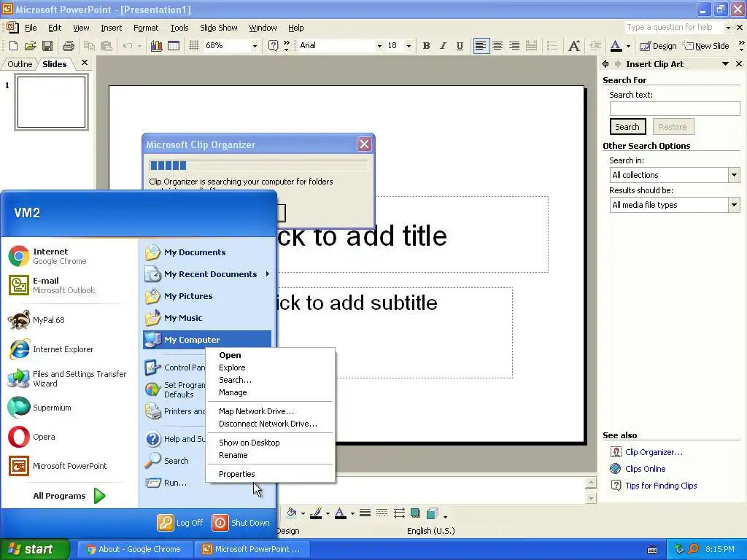747x560 pixels.
Task: Click the Insert Table toolbar icon
Action: coord(174,46)
